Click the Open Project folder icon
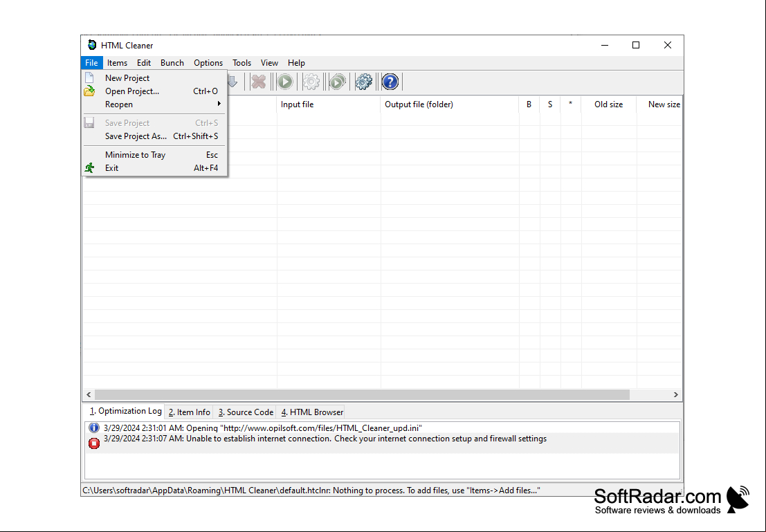 pyautogui.click(x=89, y=91)
